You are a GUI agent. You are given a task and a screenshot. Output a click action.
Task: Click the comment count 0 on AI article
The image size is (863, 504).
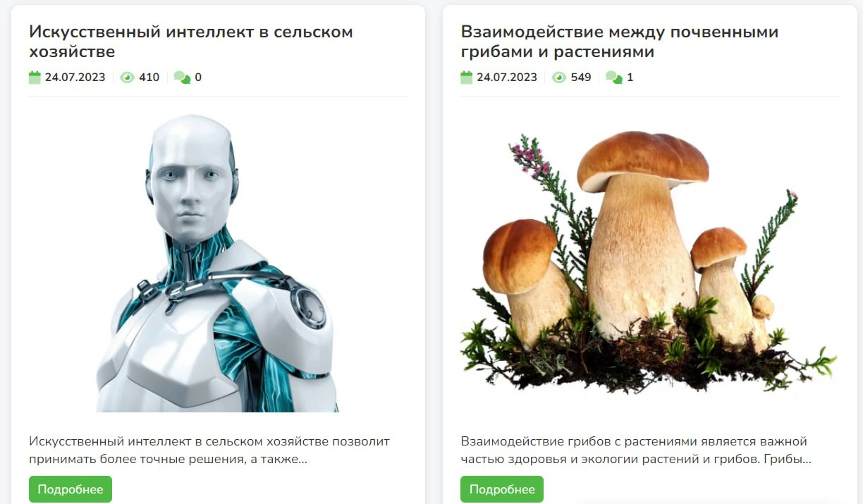tap(198, 78)
